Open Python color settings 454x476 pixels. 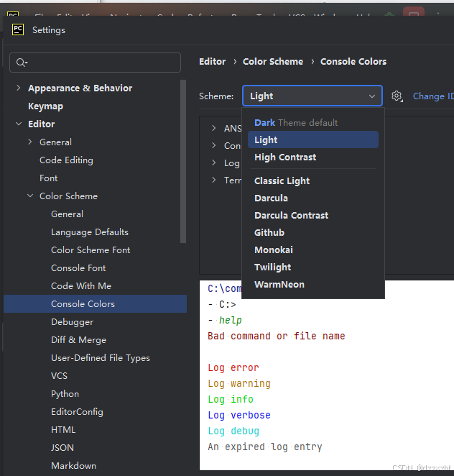pyautogui.click(x=65, y=394)
